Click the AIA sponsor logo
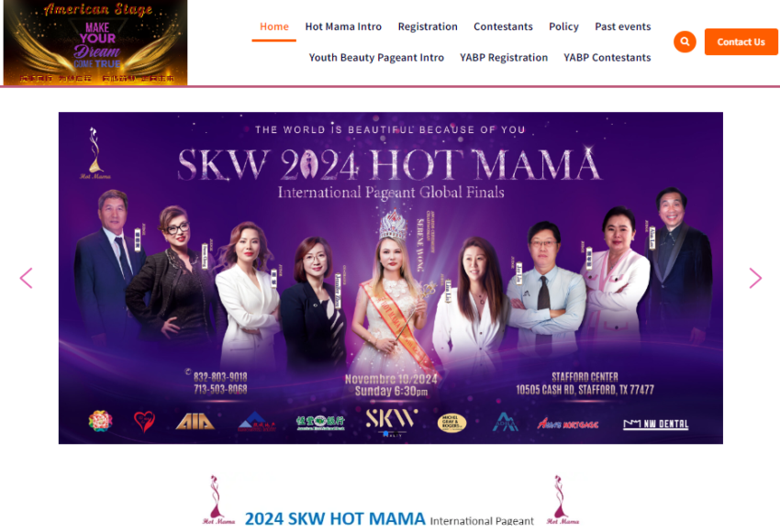 tap(195, 422)
